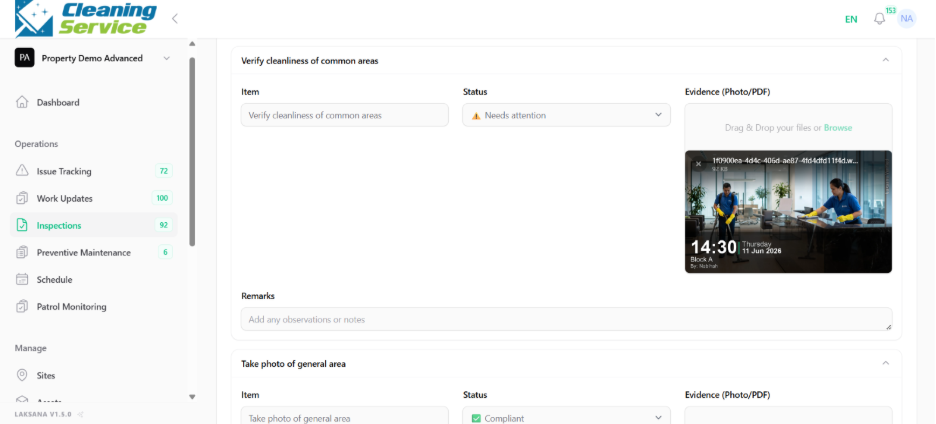Open the Compliant status dropdown
The image size is (936, 424).
[566, 417]
